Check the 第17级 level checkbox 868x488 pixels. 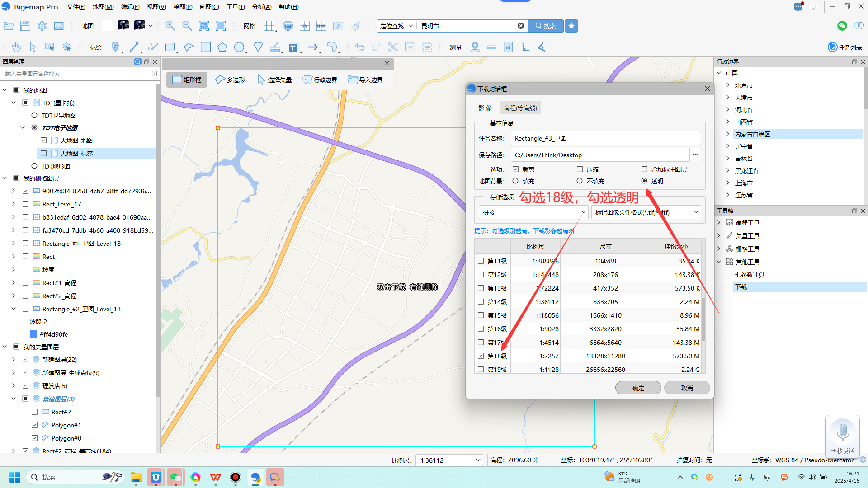481,343
